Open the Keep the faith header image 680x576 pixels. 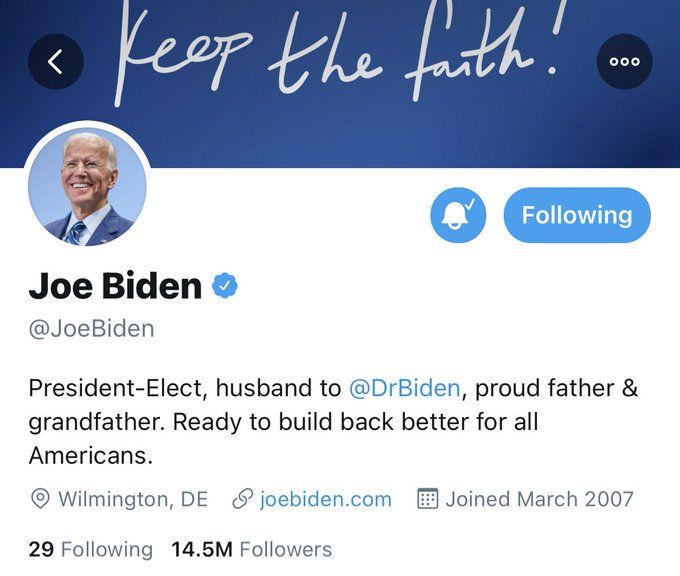point(340,84)
